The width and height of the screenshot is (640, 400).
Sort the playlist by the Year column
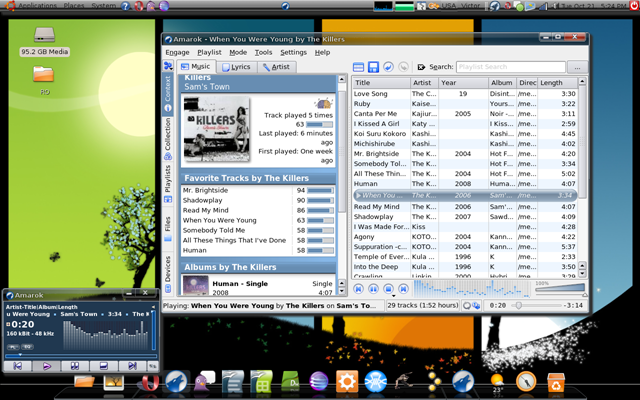click(x=463, y=83)
